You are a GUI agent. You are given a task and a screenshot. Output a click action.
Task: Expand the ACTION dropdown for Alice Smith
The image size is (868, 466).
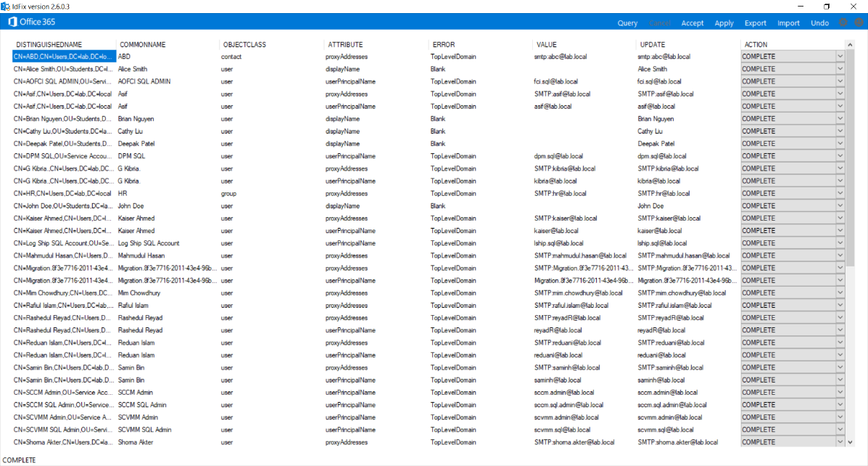pyautogui.click(x=840, y=69)
